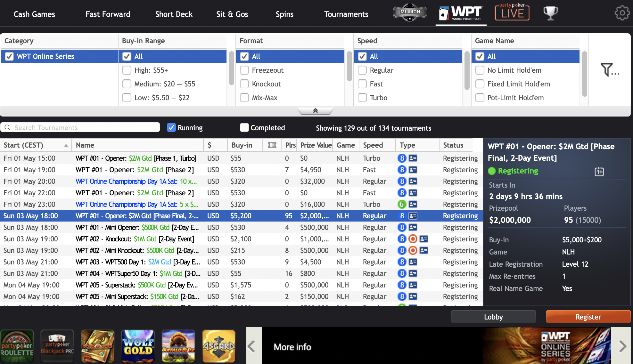Launch the Wolf Gold game icon

pyautogui.click(x=138, y=346)
